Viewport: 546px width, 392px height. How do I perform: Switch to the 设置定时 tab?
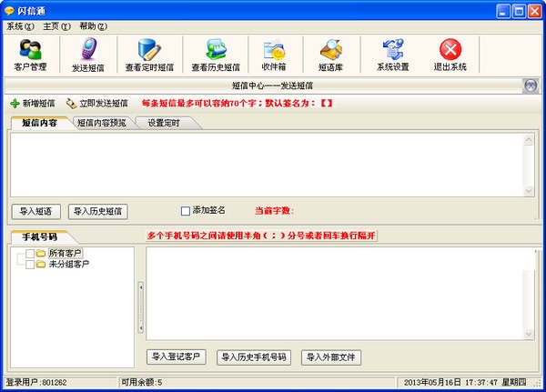[164, 123]
